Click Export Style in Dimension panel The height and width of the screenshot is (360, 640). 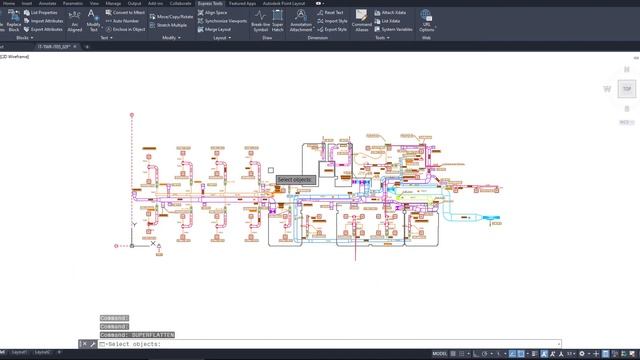332,29
